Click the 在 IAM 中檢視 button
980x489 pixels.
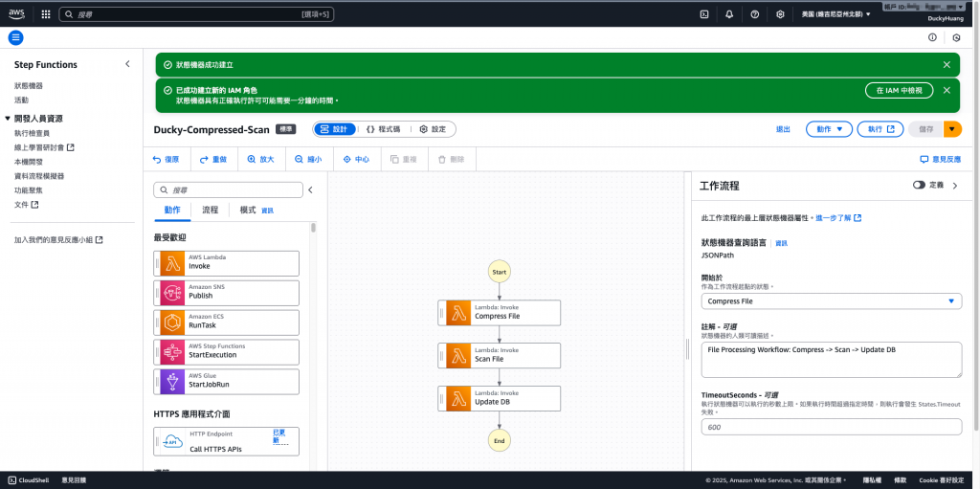[900, 90]
